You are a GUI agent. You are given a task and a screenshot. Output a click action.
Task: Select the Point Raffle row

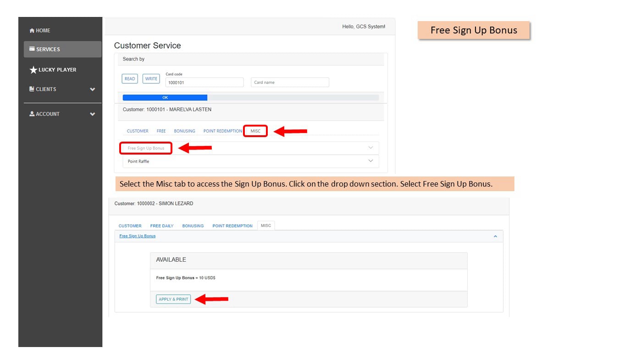(251, 161)
